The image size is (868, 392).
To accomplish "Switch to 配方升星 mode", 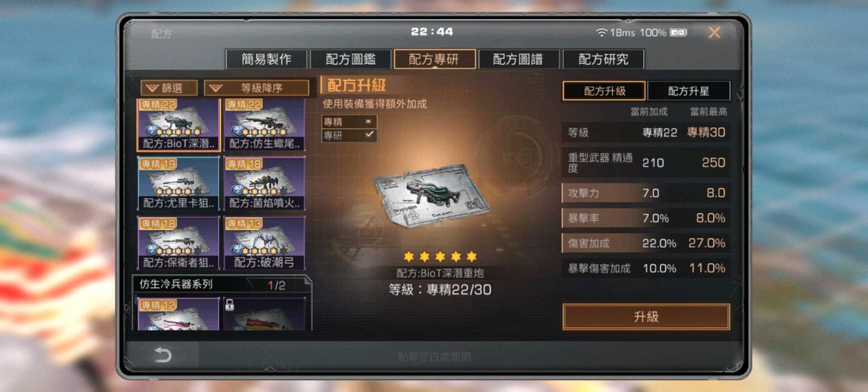I will [688, 91].
